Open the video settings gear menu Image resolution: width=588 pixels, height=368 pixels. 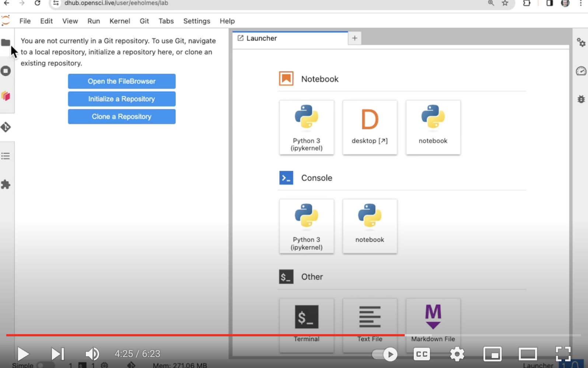point(457,354)
